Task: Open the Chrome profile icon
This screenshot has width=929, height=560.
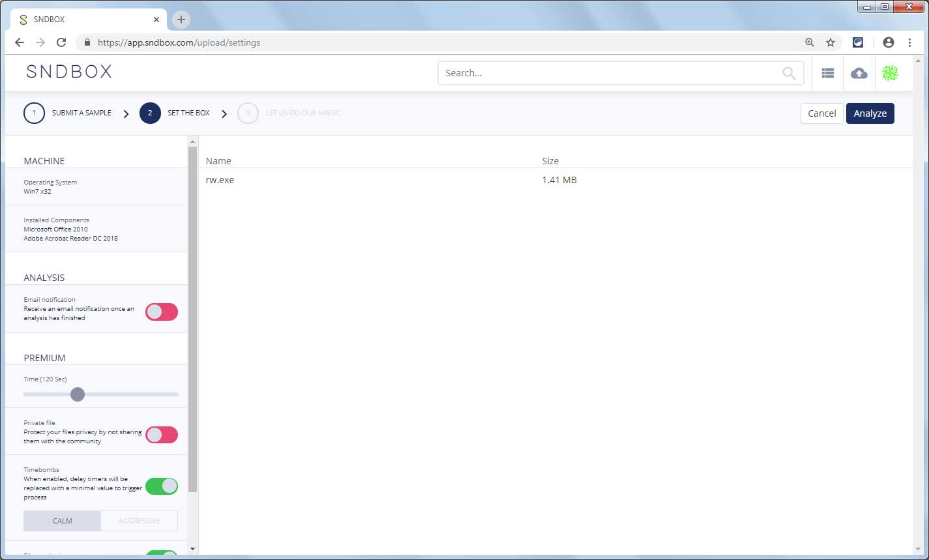Action: 889,42
